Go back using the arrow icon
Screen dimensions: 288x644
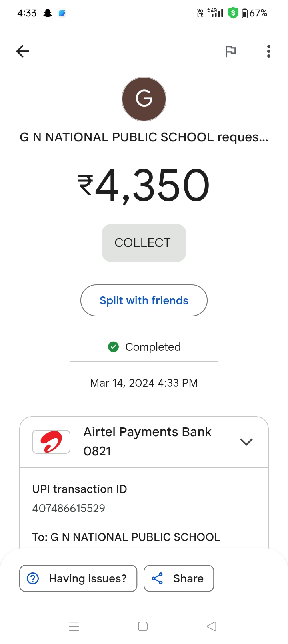(22, 51)
